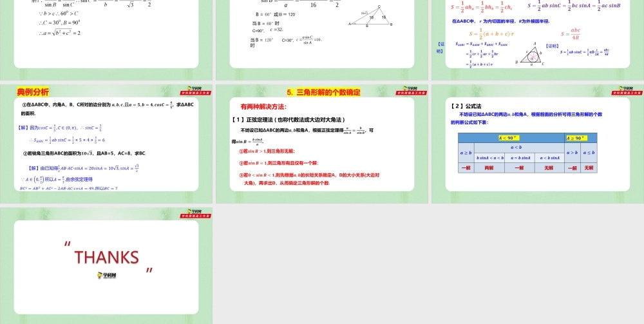This screenshot has width=644, height=324.
Task: Click the large THANKS text
Action: tap(106, 258)
